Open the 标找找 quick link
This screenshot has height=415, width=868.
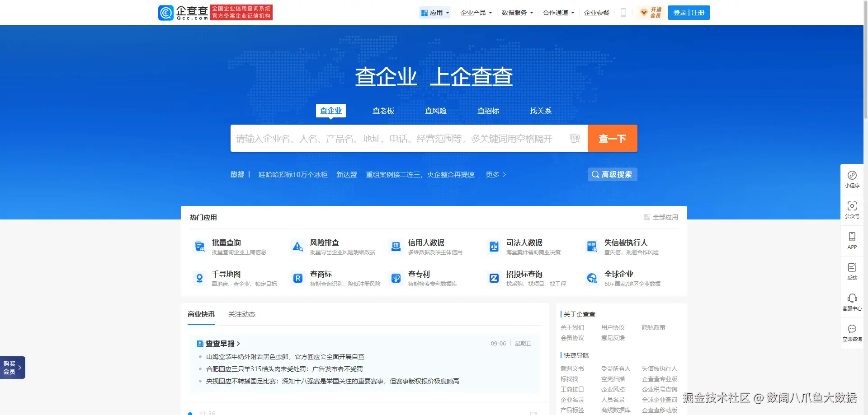coord(570,379)
